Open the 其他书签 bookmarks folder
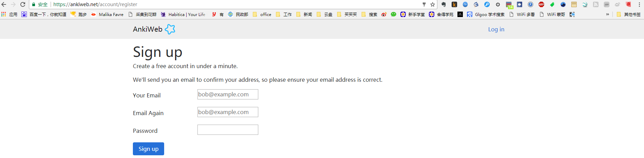 tap(628, 14)
